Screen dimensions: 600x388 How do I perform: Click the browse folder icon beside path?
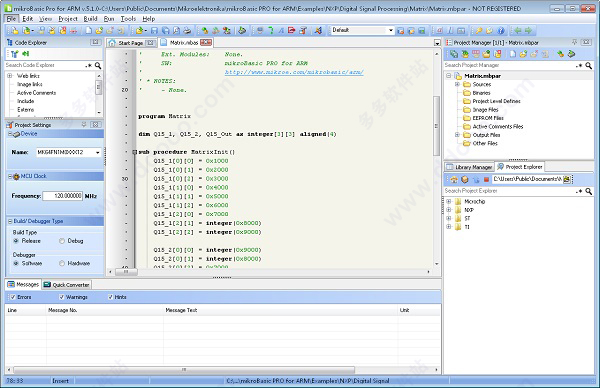(567, 179)
